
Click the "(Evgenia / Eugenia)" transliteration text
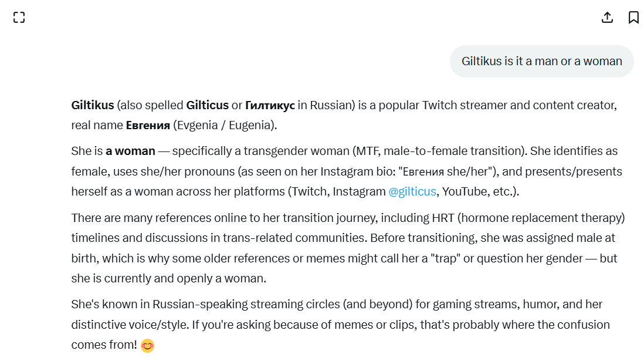[x=225, y=126]
